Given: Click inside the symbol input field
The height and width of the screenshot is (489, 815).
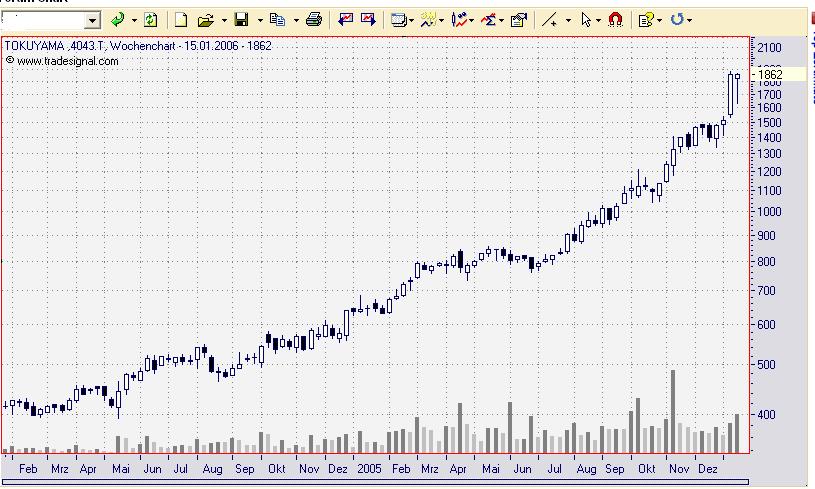Looking at the screenshot, I should tap(43, 20).
